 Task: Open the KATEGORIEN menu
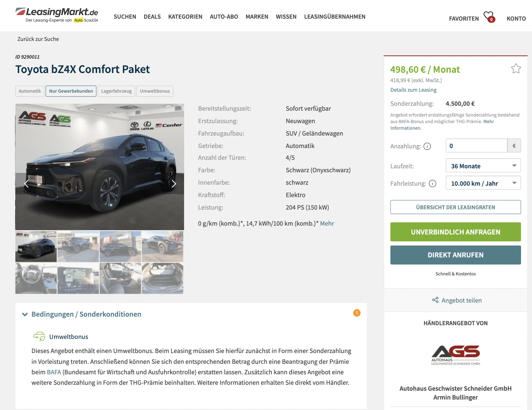(x=185, y=17)
